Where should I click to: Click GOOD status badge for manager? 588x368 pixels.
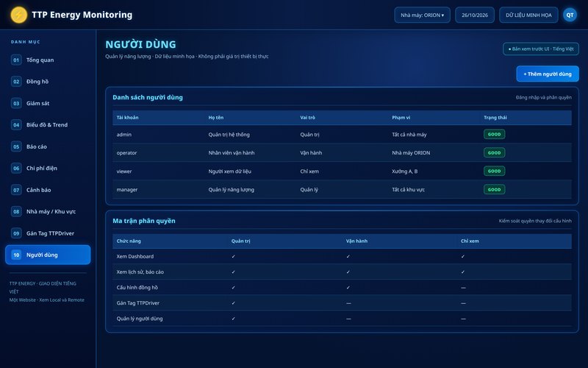[494, 190]
